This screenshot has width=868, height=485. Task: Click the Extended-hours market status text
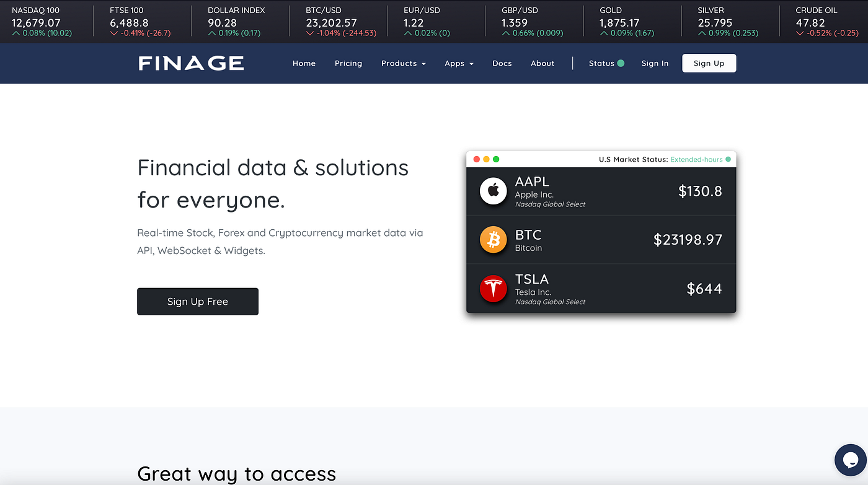pyautogui.click(x=697, y=159)
